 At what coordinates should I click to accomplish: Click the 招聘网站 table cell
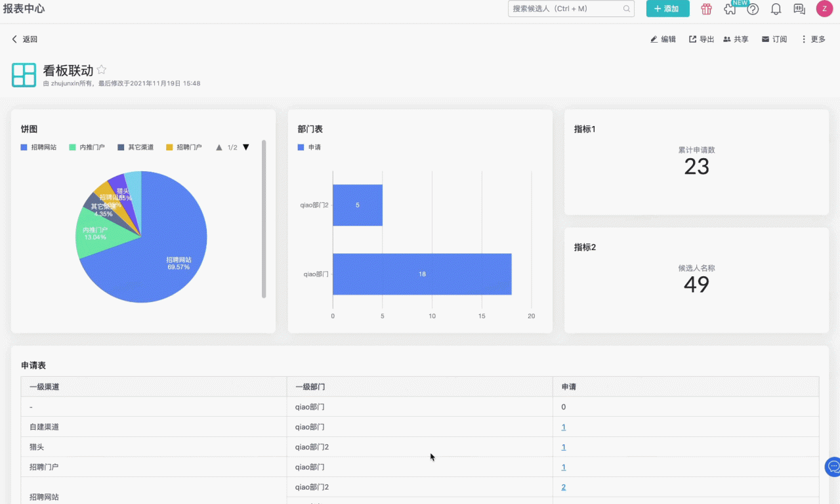154,491
